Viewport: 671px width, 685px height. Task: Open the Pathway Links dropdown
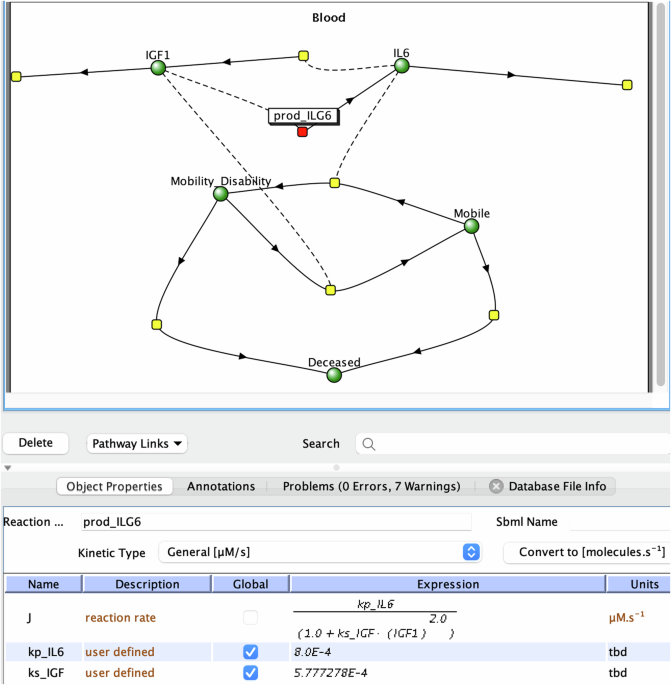(x=138, y=443)
